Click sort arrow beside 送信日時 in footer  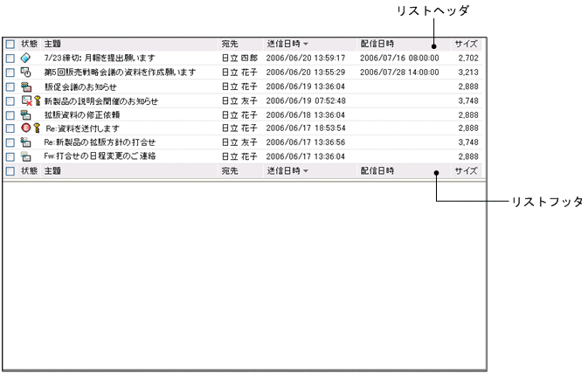306,171
